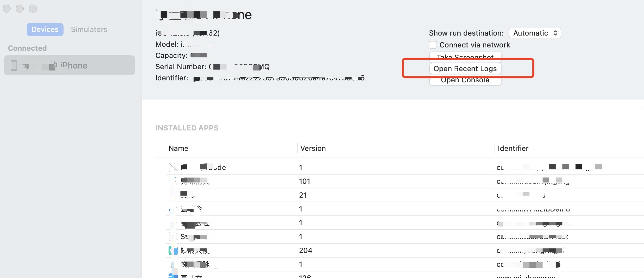Image resolution: width=644 pixels, height=278 pixels.
Task: Select the connected iPhone in sidebar
Action: [x=69, y=65]
